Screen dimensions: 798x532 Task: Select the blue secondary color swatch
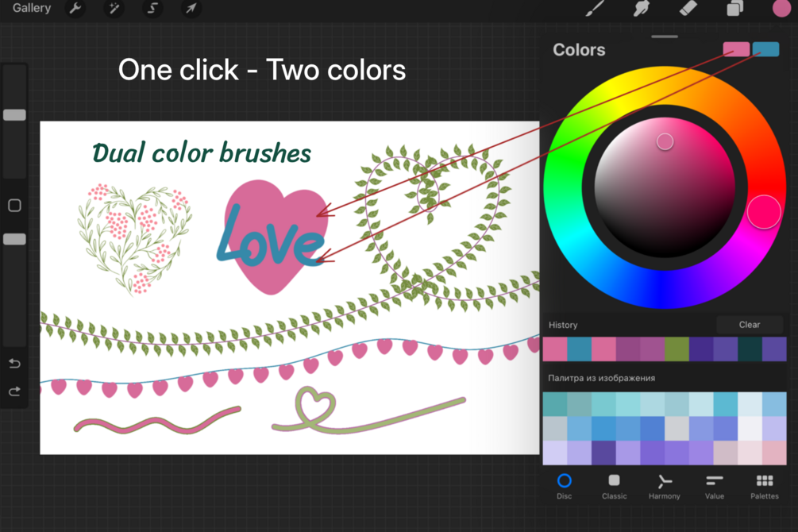(766, 49)
